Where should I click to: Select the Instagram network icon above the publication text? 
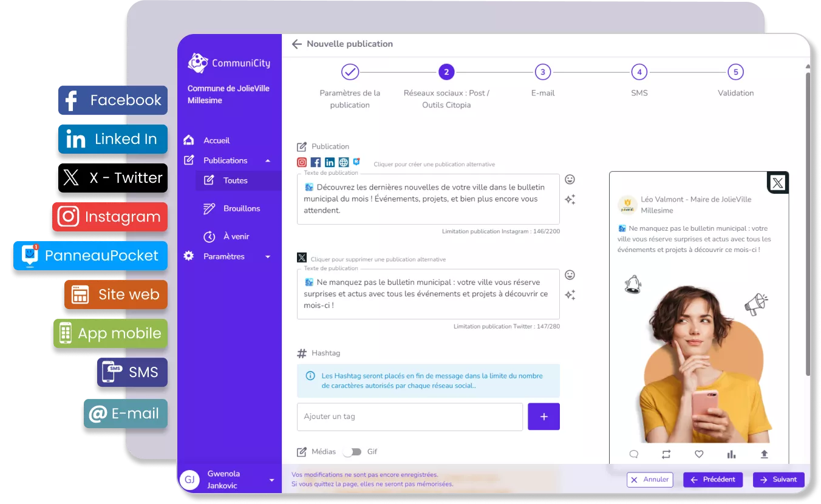click(x=302, y=162)
